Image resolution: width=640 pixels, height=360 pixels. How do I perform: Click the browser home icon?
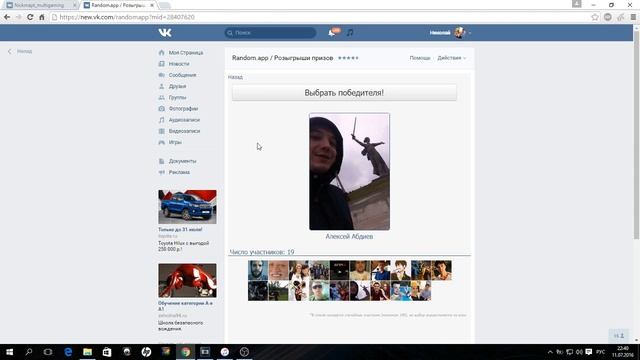[42, 17]
